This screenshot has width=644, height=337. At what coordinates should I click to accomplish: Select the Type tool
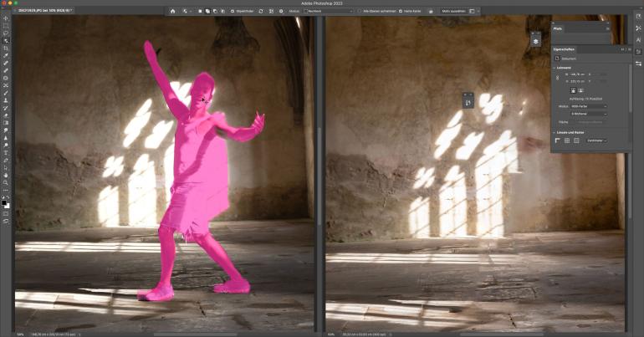6,153
